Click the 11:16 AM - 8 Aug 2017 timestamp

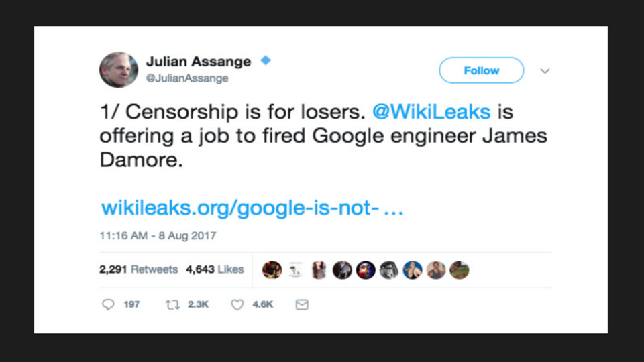click(158, 236)
